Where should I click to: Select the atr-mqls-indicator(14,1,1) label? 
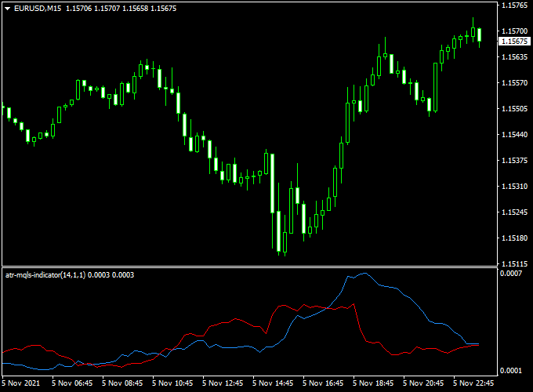tap(45, 274)
